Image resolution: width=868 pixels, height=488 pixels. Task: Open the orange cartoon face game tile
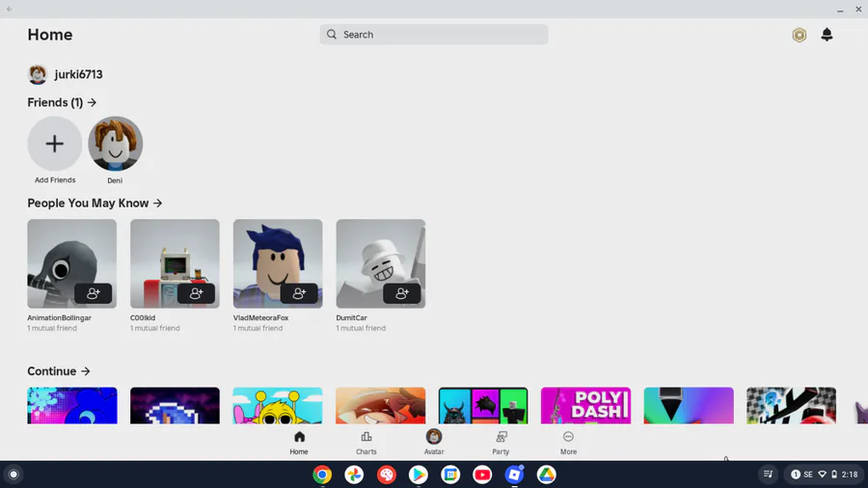click(381, 406)
